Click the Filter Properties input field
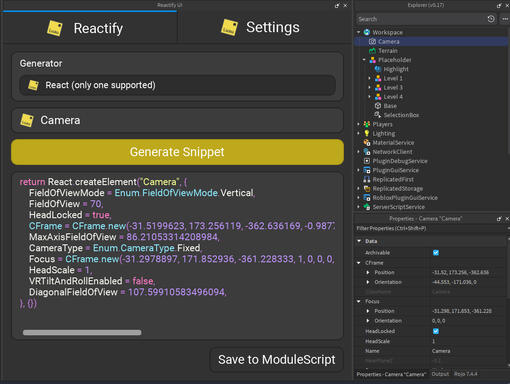 pos(431,228)
